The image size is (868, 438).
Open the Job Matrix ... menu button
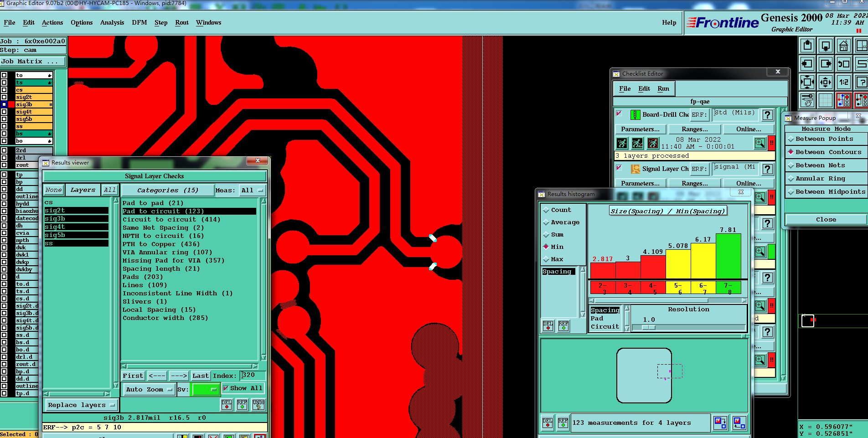tap(33, 61)
